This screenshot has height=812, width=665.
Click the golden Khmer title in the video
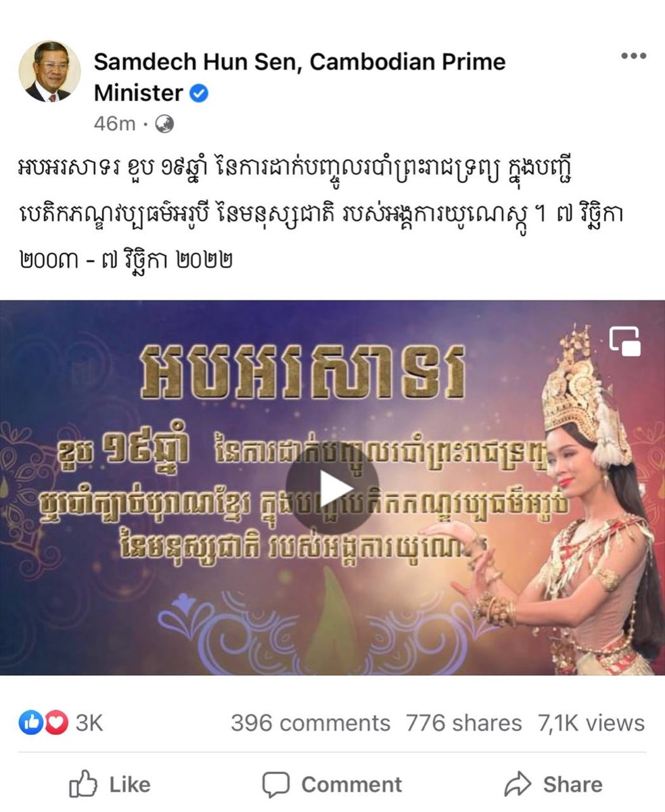click(x=302, y=372)
